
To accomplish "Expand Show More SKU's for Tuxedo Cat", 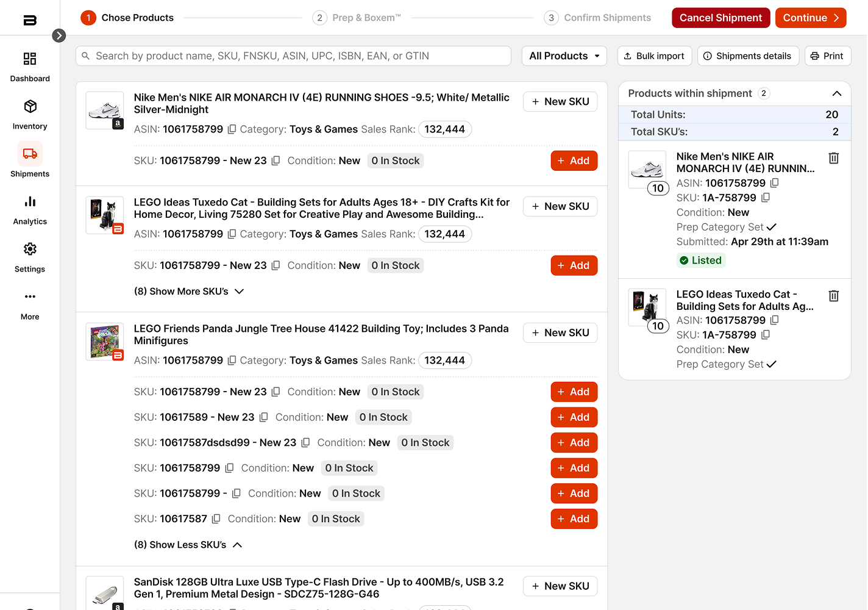I will (189, 292).
